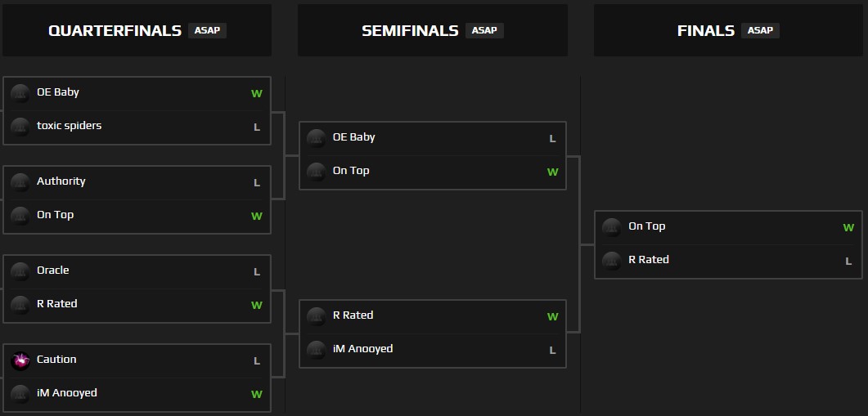868x416 pixels.
Task: Select the Finals round header
Action: (x=706, y=31)
